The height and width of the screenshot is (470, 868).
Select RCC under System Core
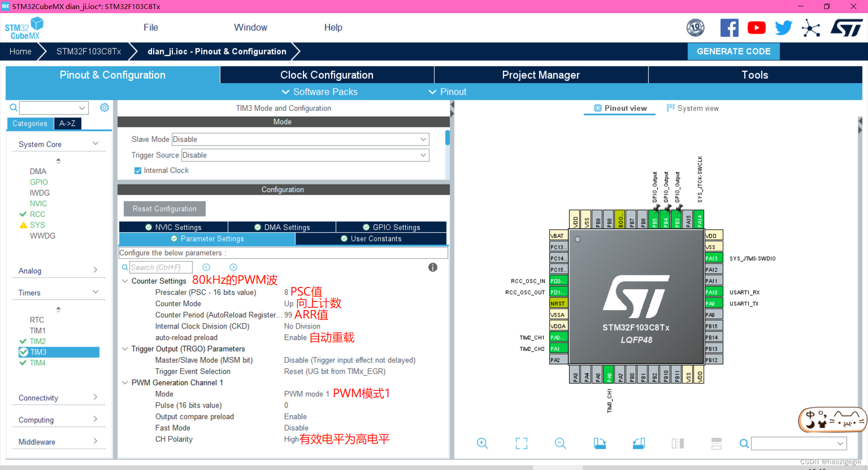37,214
